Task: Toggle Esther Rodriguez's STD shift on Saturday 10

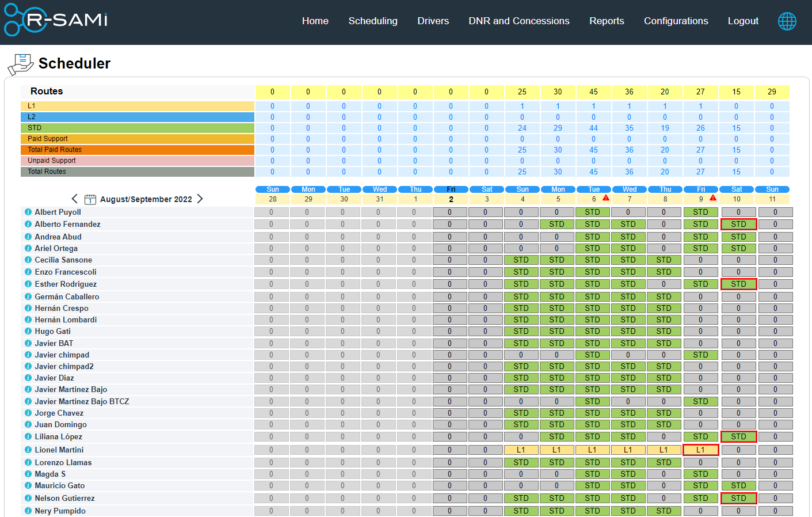Action: [738, 284]
